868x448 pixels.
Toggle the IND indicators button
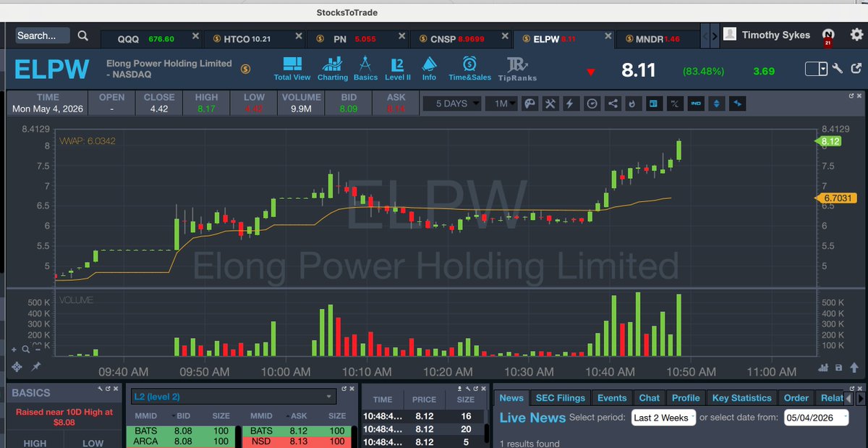696,103
